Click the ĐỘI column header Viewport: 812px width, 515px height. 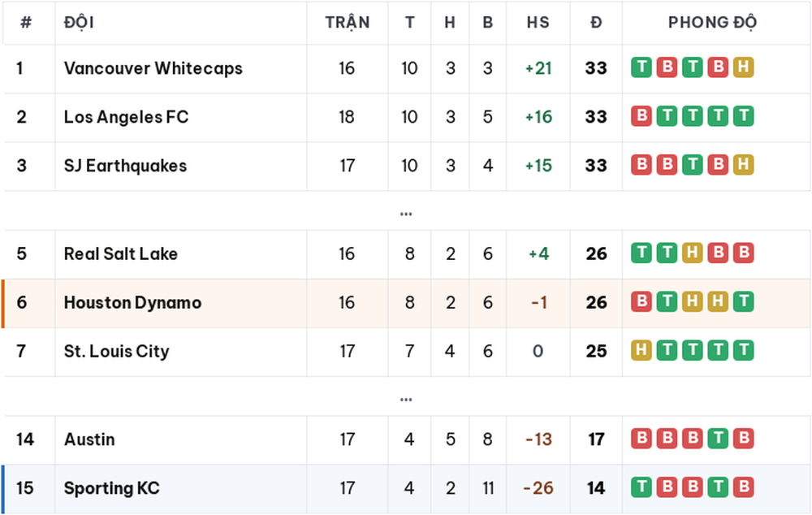[79, 22]
